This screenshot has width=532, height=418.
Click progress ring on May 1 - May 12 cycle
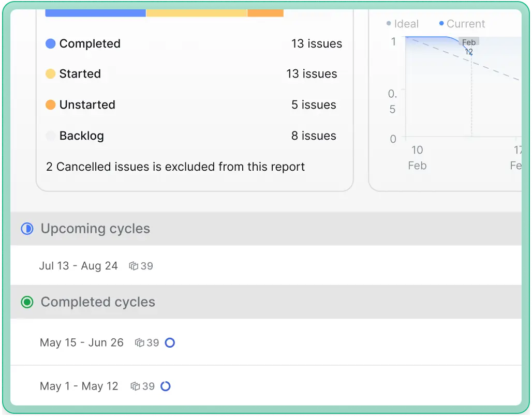pos(166,386)
